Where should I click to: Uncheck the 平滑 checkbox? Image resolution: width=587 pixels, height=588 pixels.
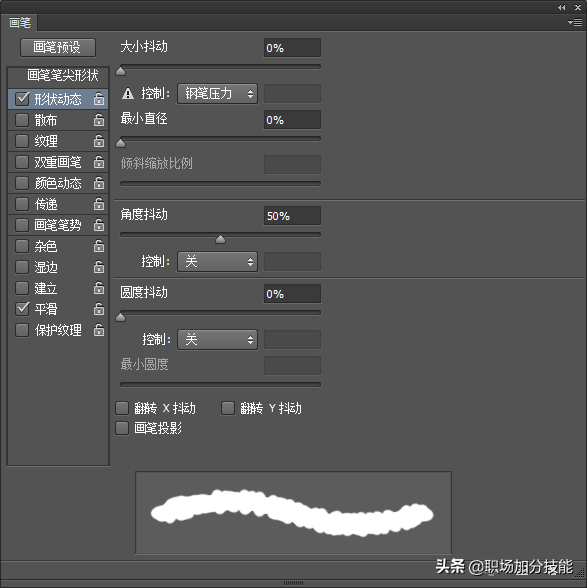click(22, 309)
